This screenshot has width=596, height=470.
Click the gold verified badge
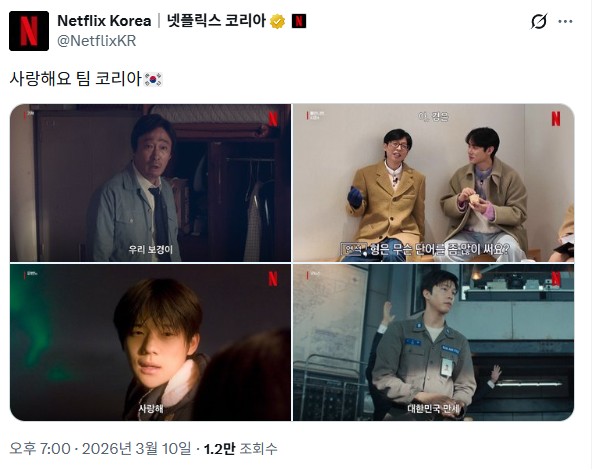tap(277, 22)
